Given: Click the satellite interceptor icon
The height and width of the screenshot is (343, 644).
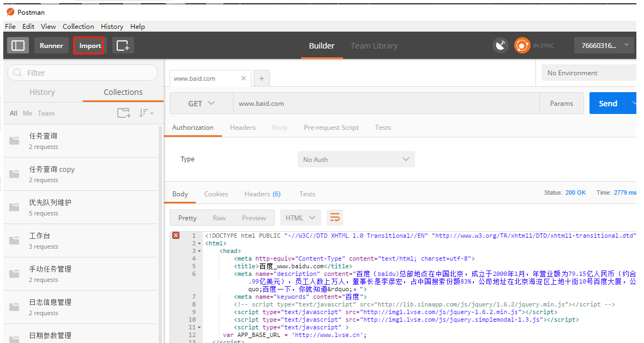Looking at the screenshot, I should (x=500, y=46).
